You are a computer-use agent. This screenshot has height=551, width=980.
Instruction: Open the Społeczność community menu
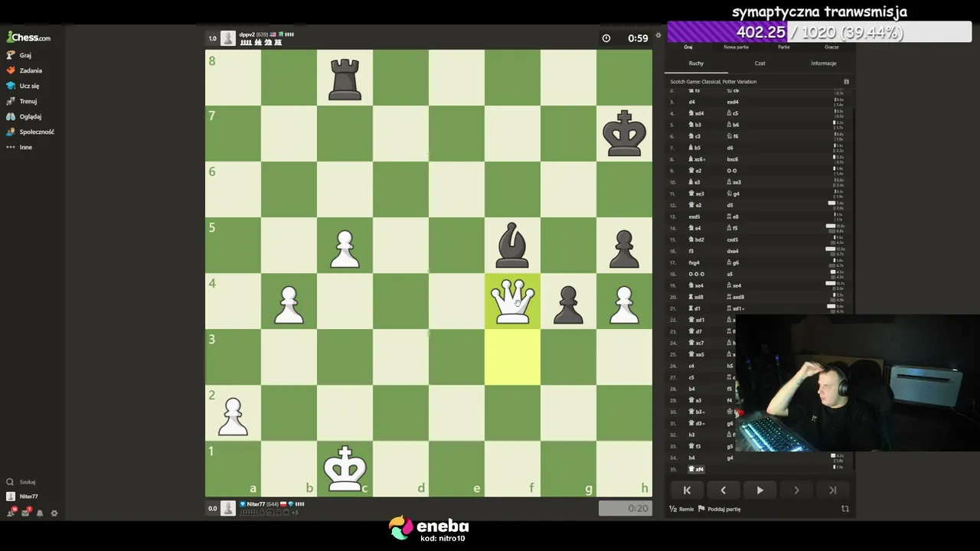(30, 132)
